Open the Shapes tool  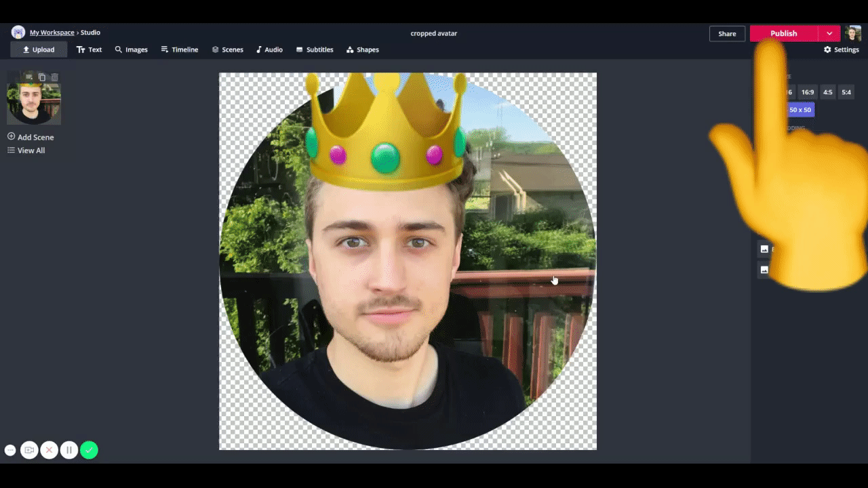click(x=363, y=49)
